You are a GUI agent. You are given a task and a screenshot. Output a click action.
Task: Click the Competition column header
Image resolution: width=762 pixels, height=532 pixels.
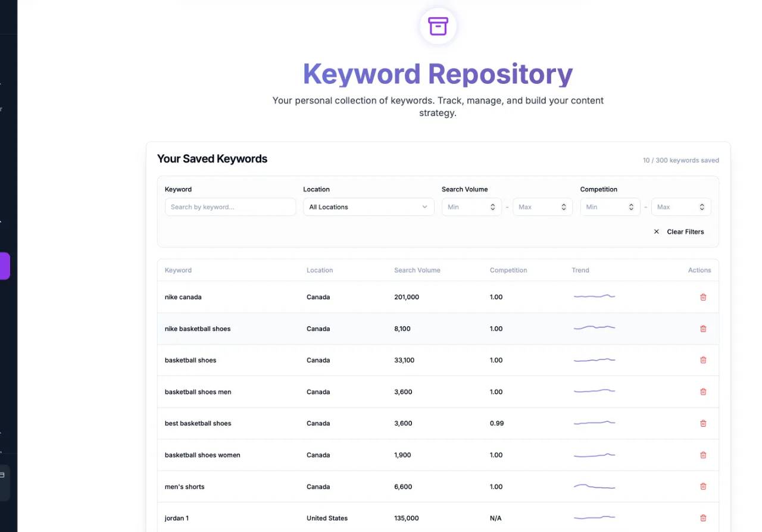pos(508,270)
